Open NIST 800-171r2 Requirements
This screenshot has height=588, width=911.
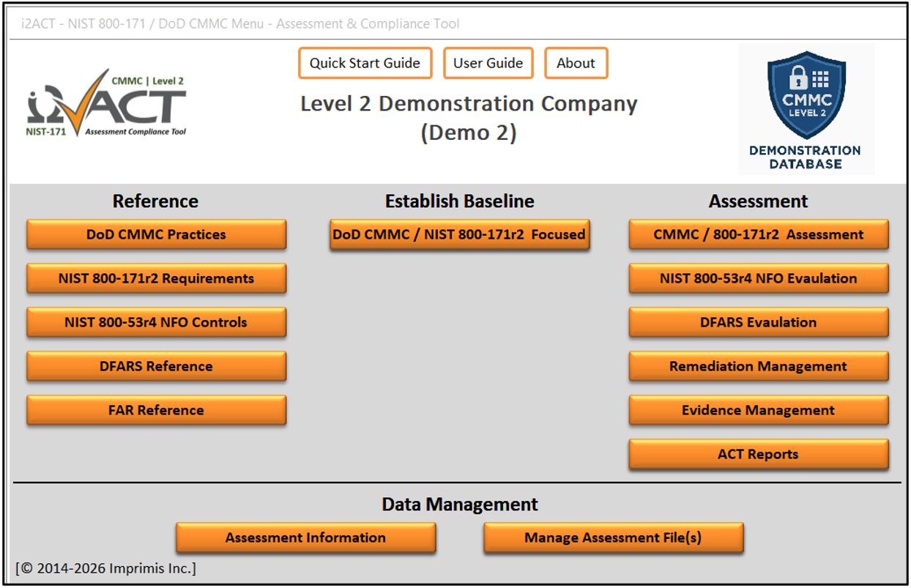tap(156, 279)
